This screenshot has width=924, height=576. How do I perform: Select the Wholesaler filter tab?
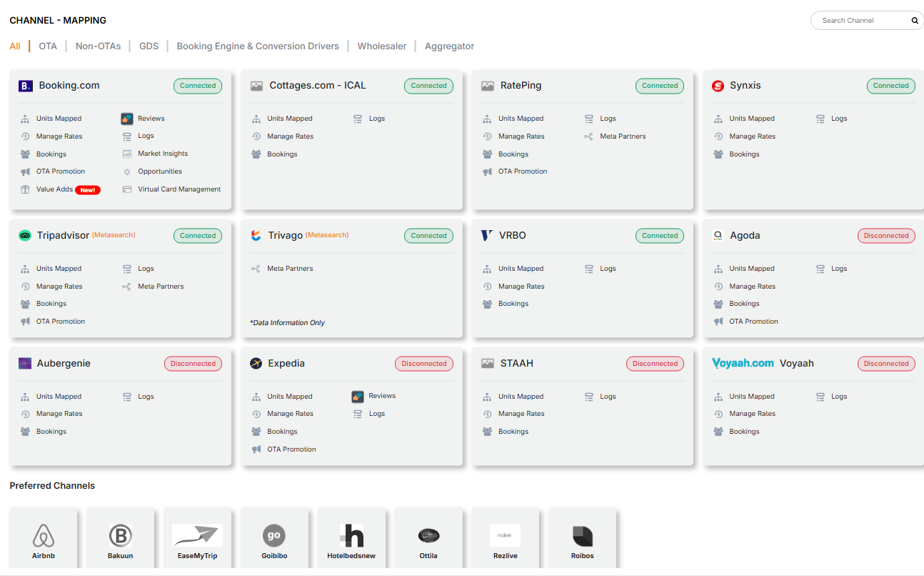pos(382,46)
